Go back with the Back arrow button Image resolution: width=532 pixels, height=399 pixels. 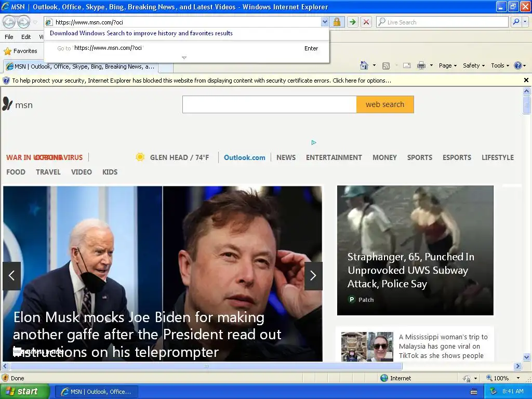[x=9, y=22]
